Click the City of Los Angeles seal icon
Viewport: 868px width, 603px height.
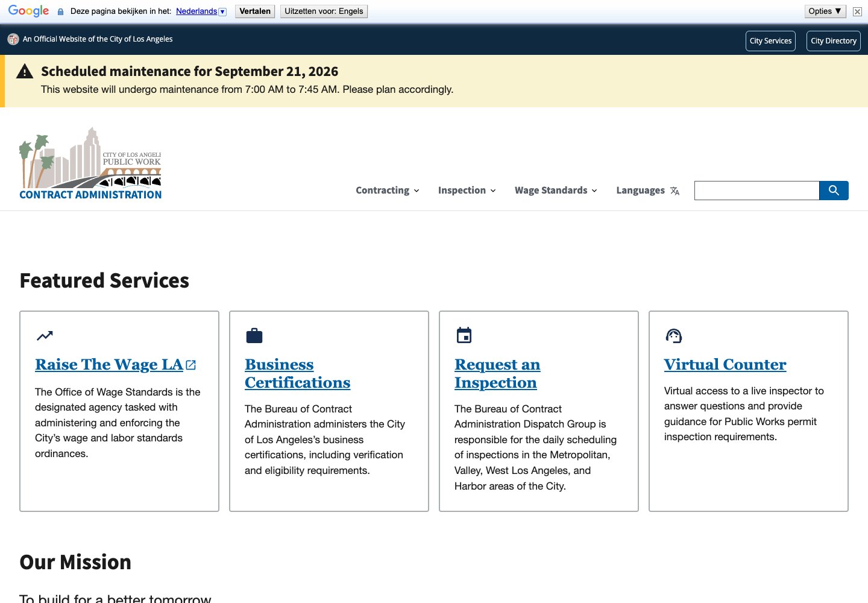(13, 39)
